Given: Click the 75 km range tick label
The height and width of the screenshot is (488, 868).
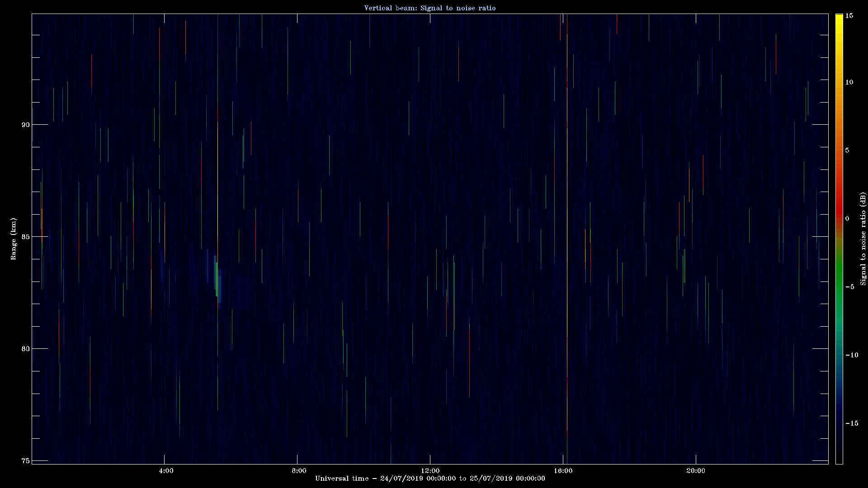Looking at the screenshot, I should [25, 460].
